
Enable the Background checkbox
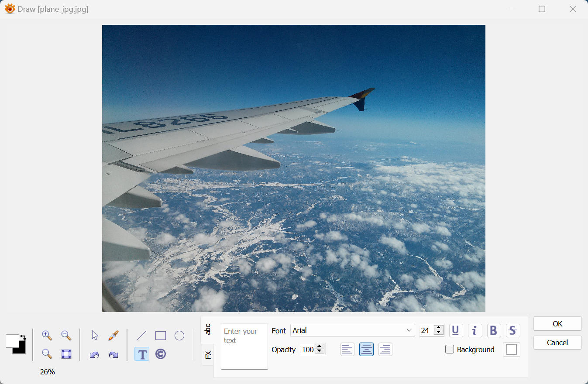click(450, 349)
